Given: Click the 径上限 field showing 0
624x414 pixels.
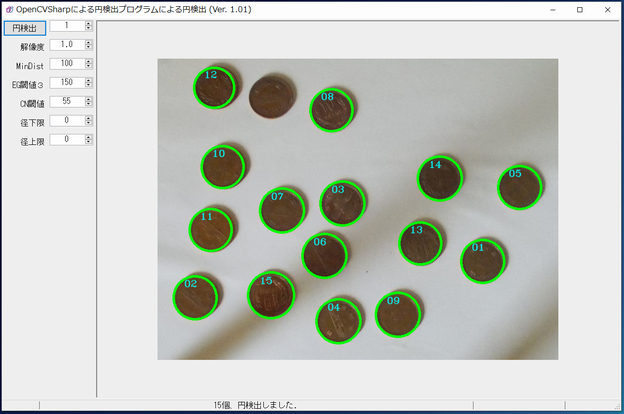Looking at the screenshot, I should [x=67, y=139].
